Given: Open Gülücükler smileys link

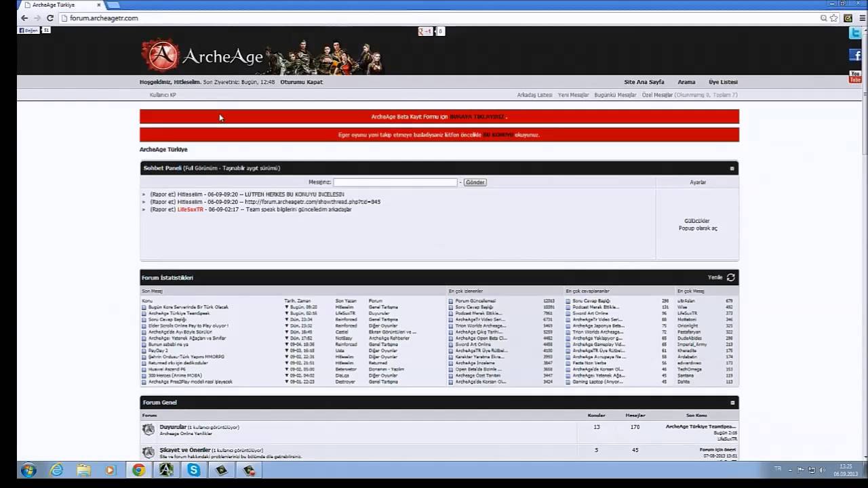Looking at the screenshot, I should pos(697,221).
